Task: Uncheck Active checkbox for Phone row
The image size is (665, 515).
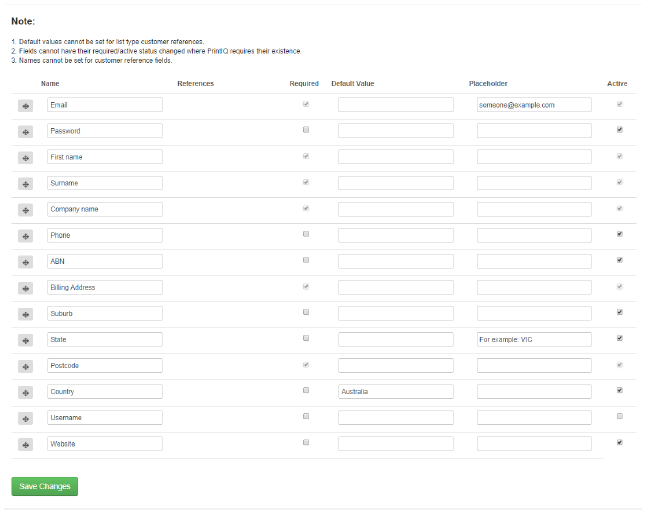Action: tap(620, 234)
